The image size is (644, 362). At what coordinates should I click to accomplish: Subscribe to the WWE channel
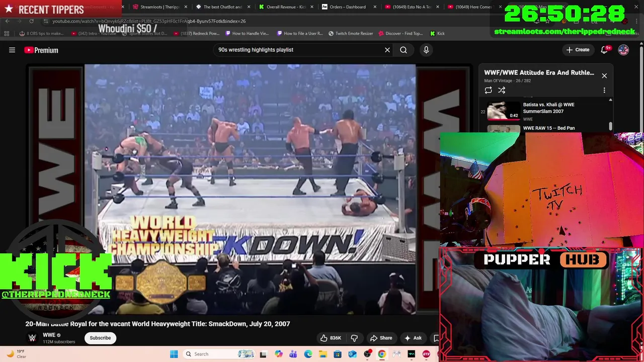point(100,338)
